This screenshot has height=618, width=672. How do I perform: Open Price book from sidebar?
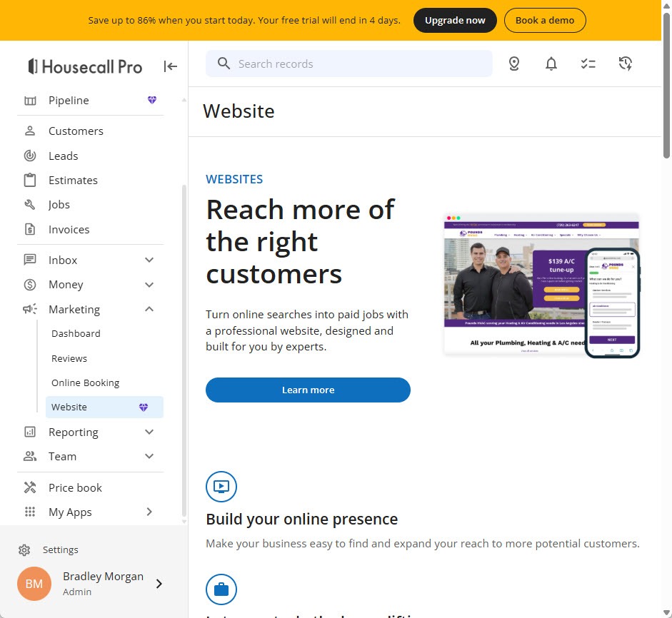point(75,488)
